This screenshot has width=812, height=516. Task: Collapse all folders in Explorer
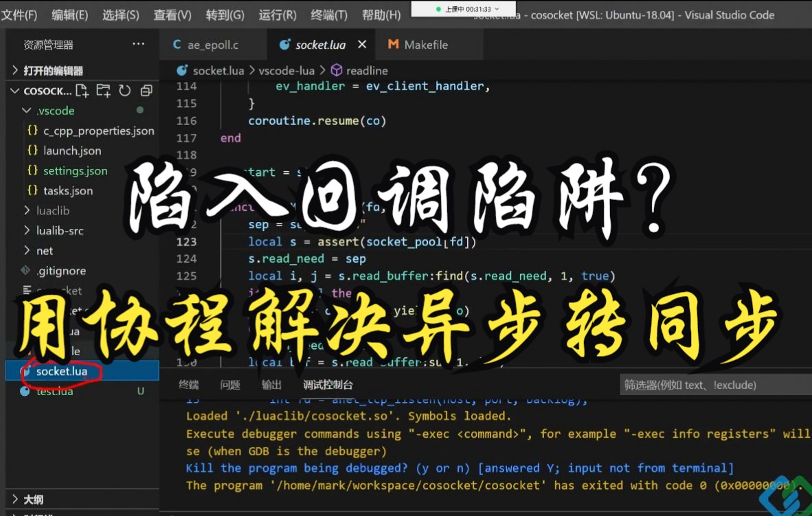145,90
